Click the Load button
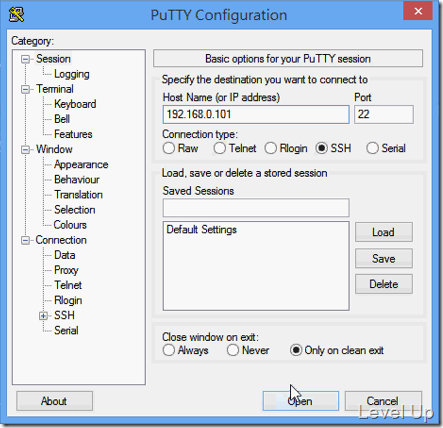The height and width of the screenshot is (428, 443). pos(384,232)
